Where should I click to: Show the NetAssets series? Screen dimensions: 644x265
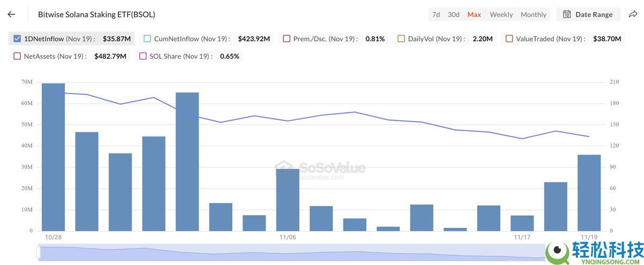click(x=17, y=56)
